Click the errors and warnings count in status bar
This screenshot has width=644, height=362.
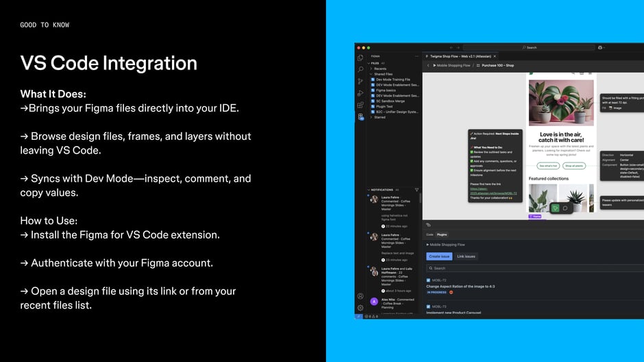[x=371, y=316]
